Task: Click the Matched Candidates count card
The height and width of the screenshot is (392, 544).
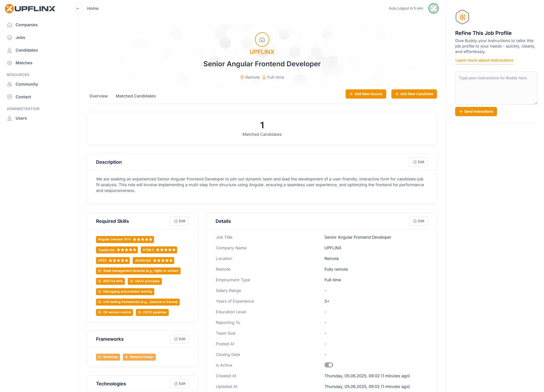Action: click(262, 129)
